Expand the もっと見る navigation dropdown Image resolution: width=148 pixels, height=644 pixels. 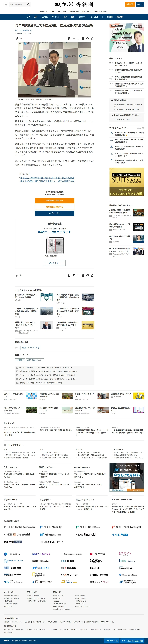(95, 17)
